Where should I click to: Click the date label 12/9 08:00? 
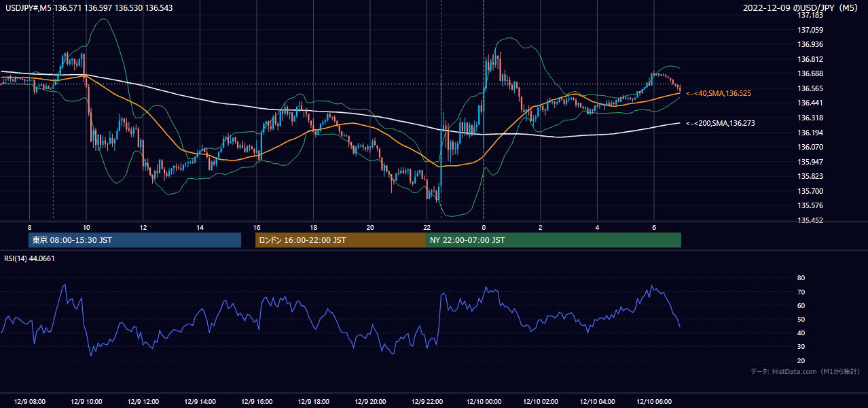coord(29,402)
